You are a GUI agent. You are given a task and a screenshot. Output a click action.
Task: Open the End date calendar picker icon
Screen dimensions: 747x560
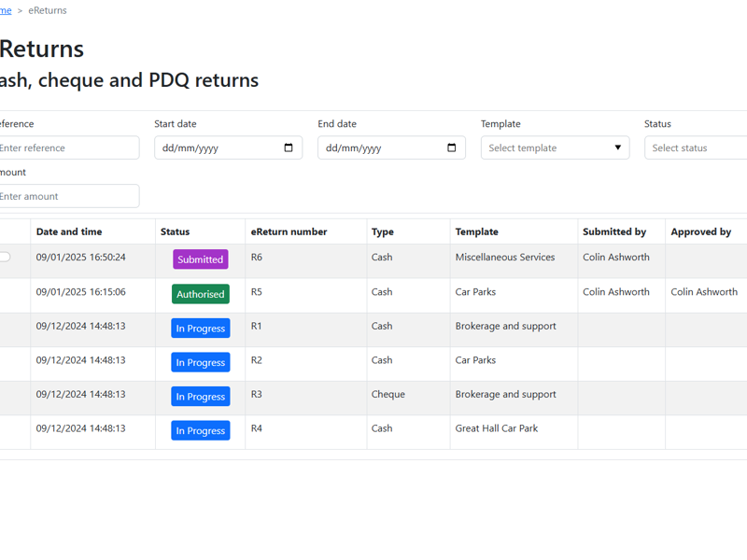(452, 147)
